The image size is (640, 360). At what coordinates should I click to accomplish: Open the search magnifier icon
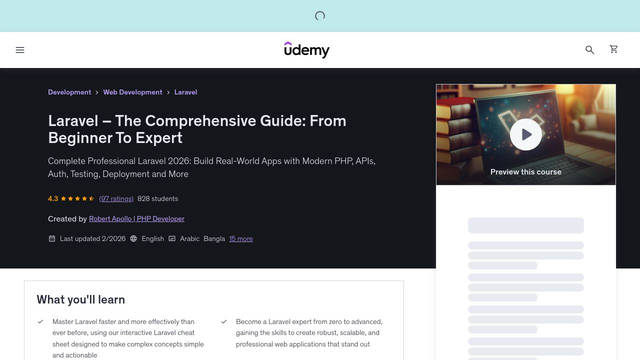click(x=589, y=50)
